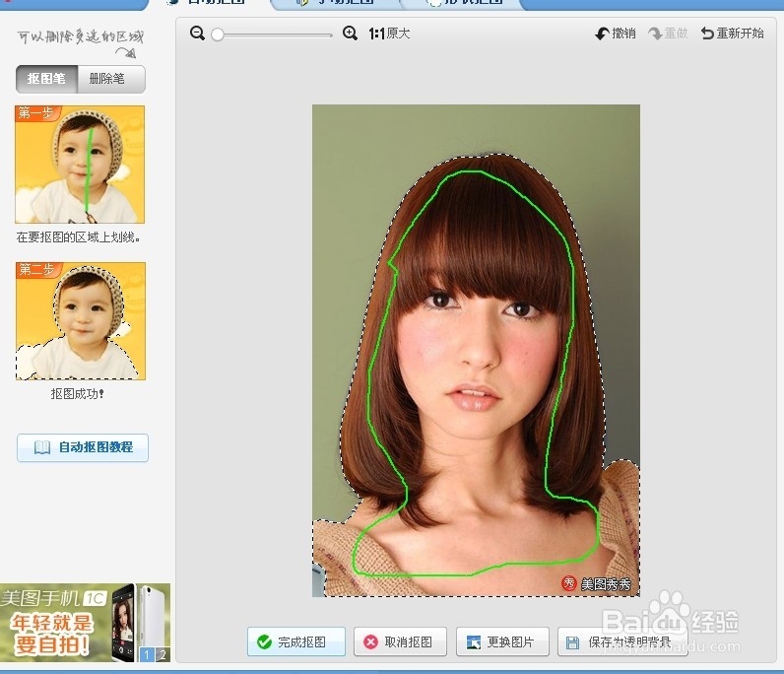
Task: Click the zoom out magnifier icon
Action: pos(198,34)
